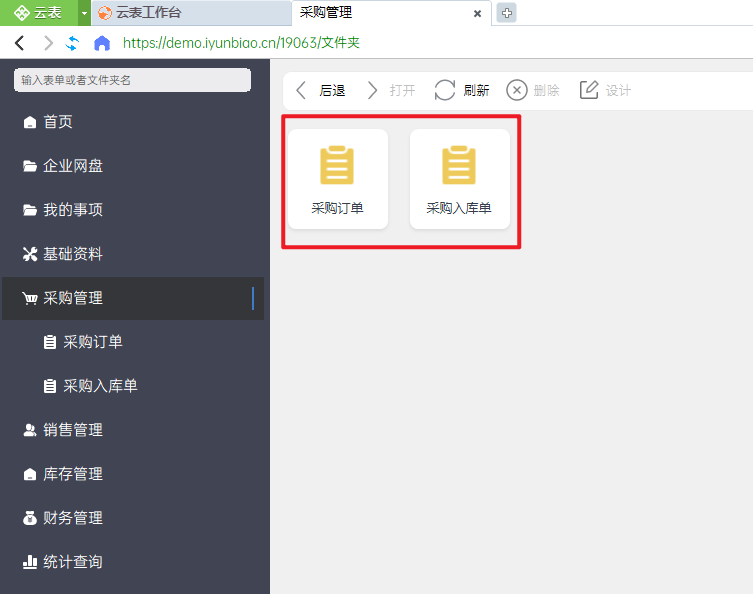Open 企业网盘 in the sidebar

(x=133, y=166)
